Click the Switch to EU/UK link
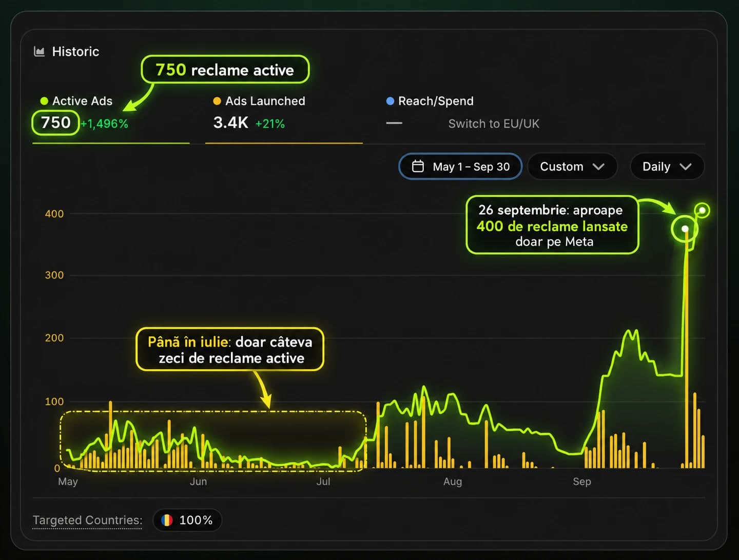This screenshot has height=560, width=739. point(494,124)
